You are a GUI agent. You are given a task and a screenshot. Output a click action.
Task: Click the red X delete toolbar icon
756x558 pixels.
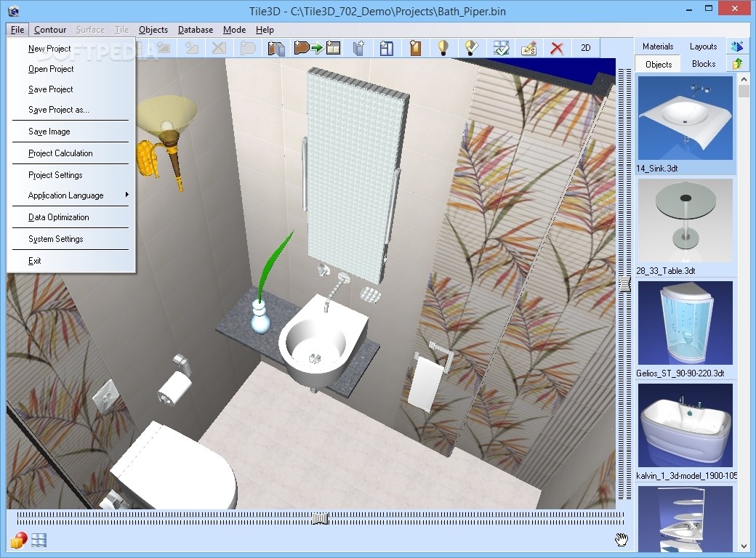click(557, 48)
